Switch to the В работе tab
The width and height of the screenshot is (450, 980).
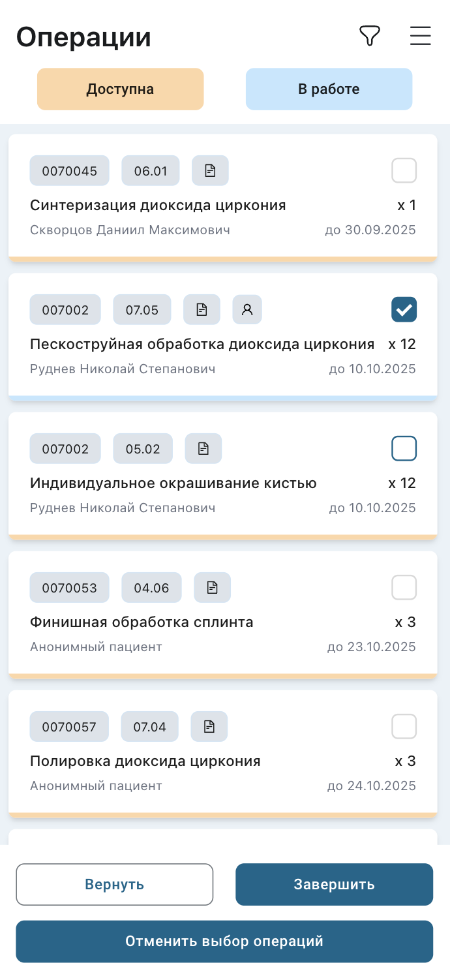[x=329, y=89]
